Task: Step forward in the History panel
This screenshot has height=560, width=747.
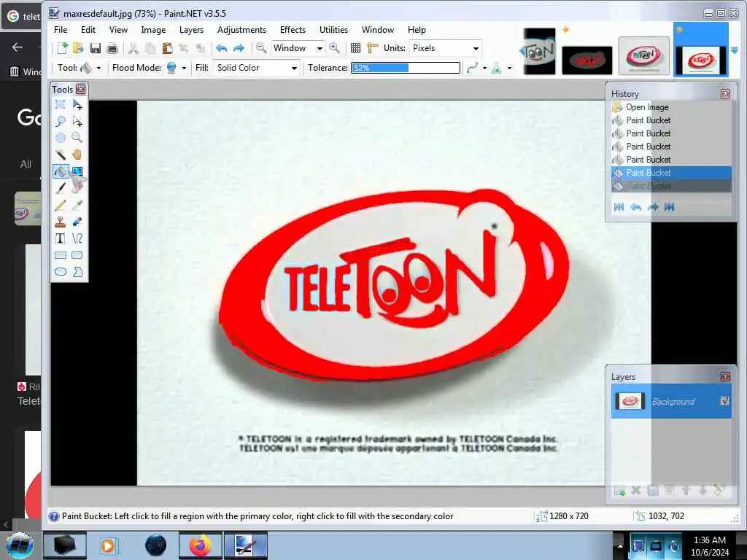Action: click(653, 206)
